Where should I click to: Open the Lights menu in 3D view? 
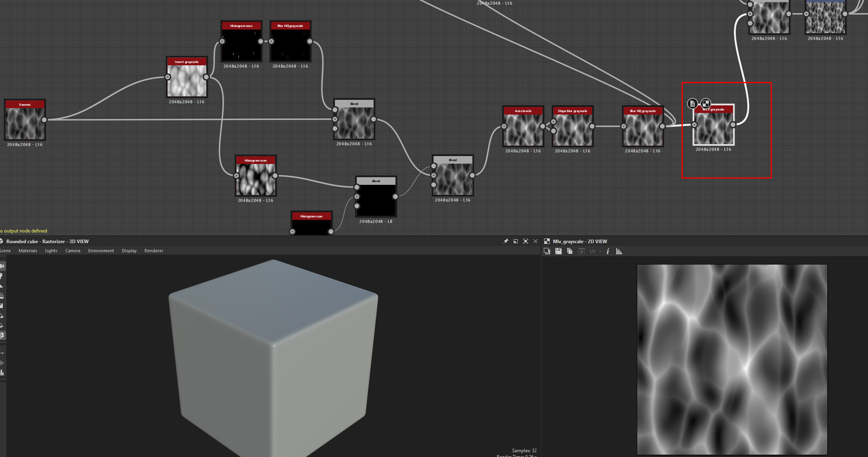51,251
